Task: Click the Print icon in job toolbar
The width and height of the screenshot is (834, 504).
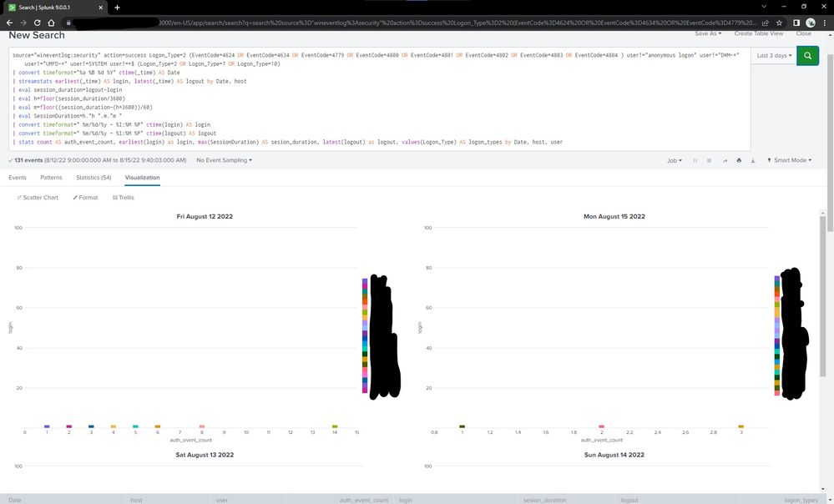Action: (x=739, y=160)
